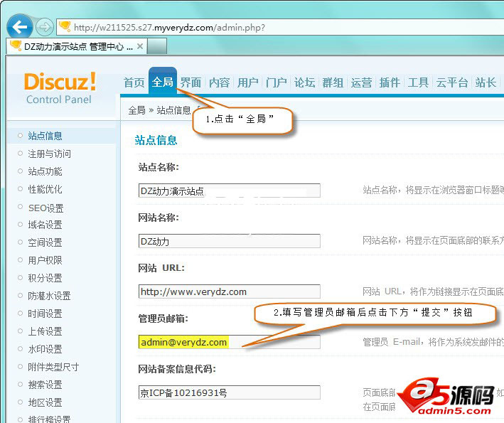The image size is (504, 423).
Task: Close the DZ动力演示站点 管理中心 browser tab
Action: (x=140, y=46)
